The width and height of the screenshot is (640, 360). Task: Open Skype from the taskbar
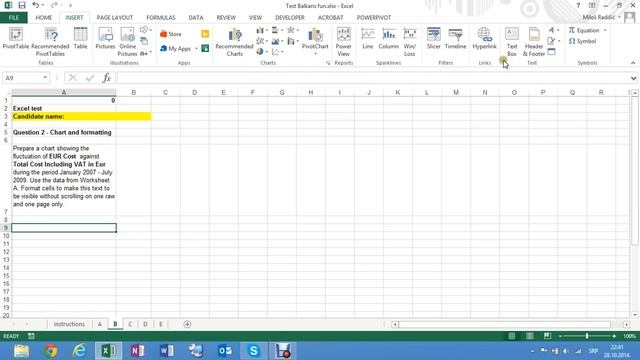(x=253, y=351)
